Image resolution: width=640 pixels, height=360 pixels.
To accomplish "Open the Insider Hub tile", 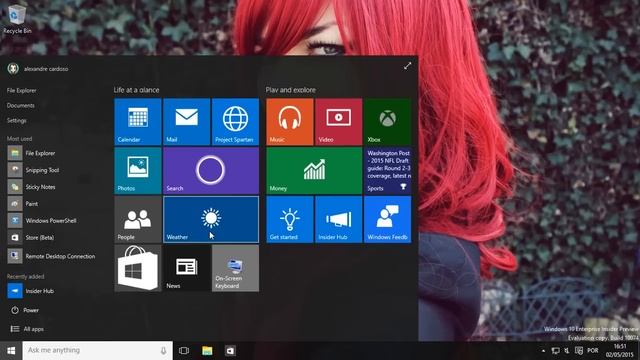I will pos(338,219).
